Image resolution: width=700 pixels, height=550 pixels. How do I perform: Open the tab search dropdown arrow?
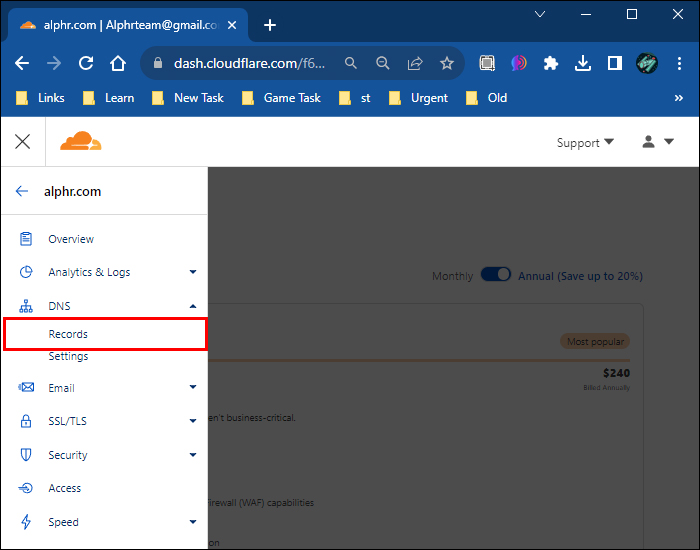540,14
